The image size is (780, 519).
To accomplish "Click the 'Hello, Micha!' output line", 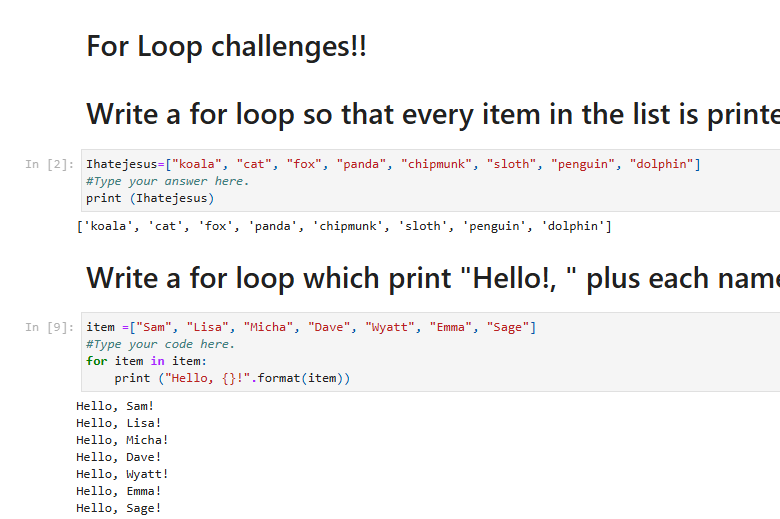I will (x=122, y=440).
